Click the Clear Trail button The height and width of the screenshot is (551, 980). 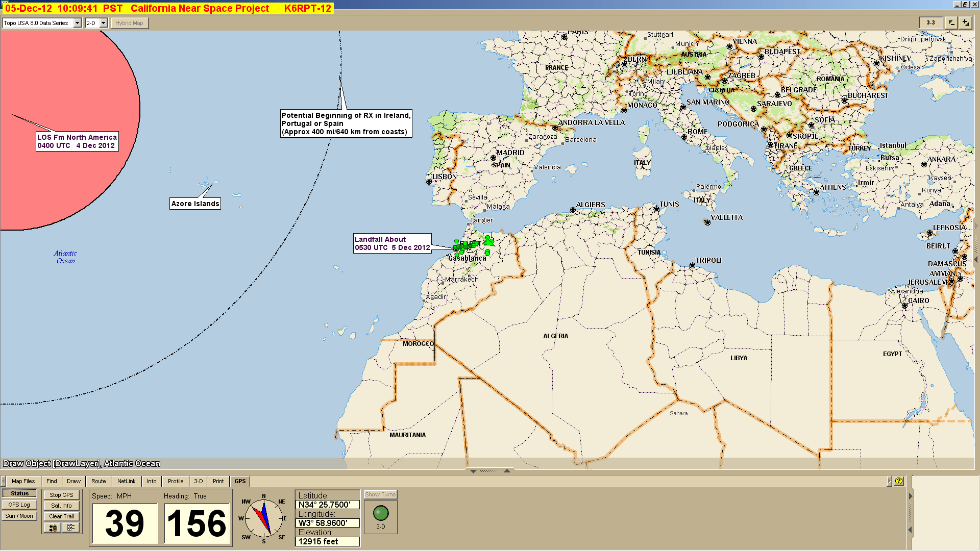tap(61, 516)
